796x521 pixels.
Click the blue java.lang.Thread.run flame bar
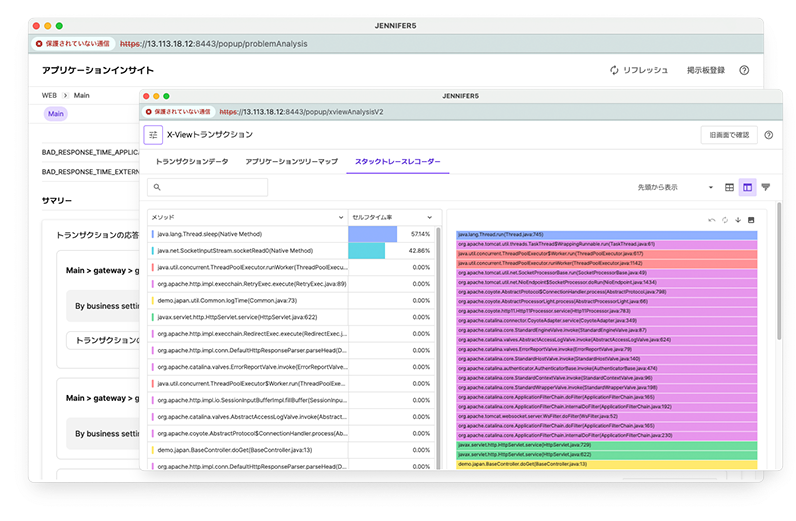(x=606, y=234)
